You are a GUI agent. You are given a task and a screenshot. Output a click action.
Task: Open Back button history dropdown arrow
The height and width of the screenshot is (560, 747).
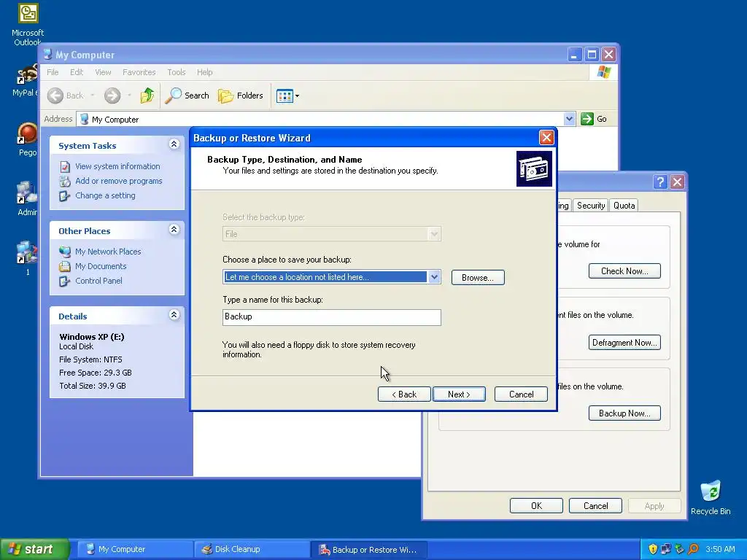pyautogui.click(x=93, y=96)
